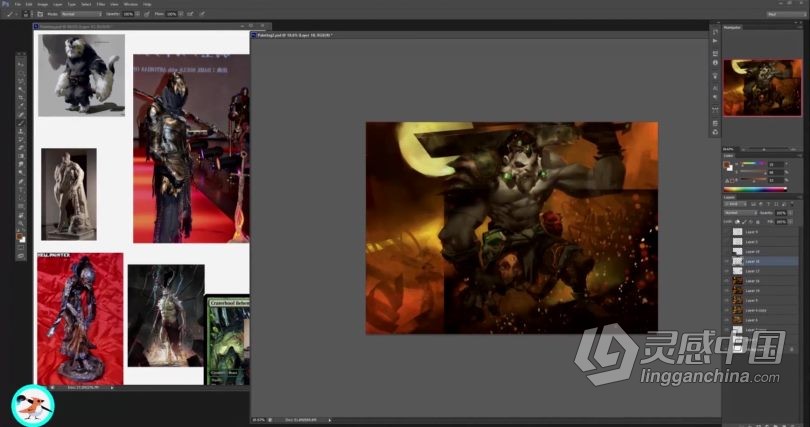Select the Zoom tool
This screenshot has width=810, height=427.
[20, 223]
